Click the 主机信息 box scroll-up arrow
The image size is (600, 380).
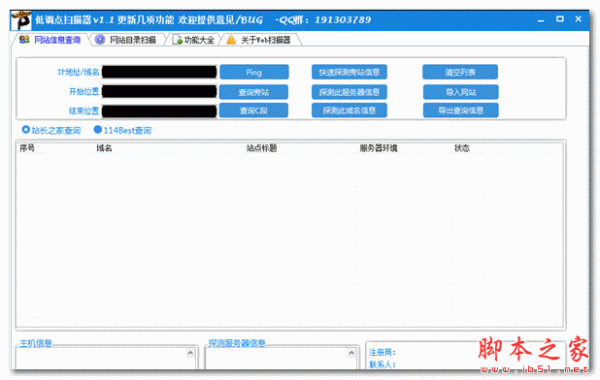pyautogui.click(x=190, y=353)
